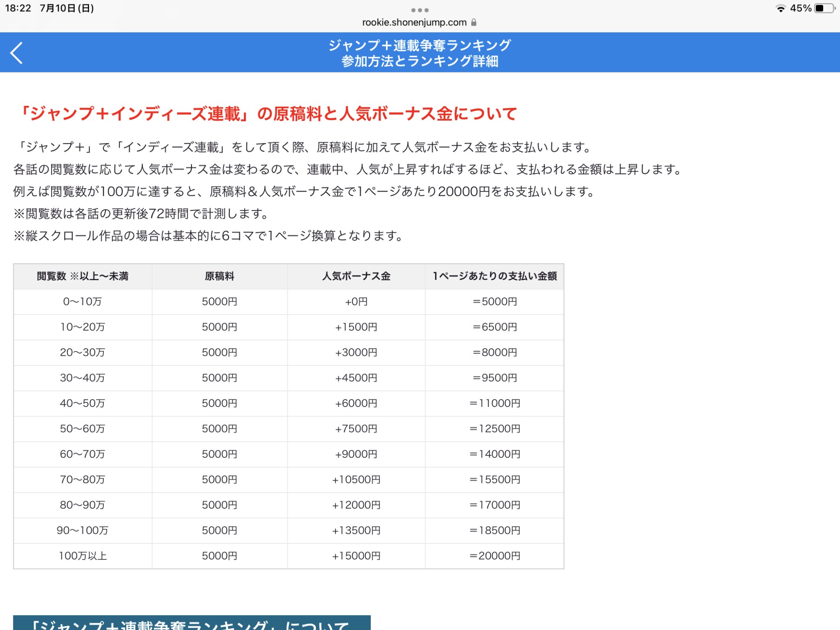Image resolution: width=840 pixels, height=630 pixels.
Task: Tap the =15500円 payment cell
Action: (495, 480)
